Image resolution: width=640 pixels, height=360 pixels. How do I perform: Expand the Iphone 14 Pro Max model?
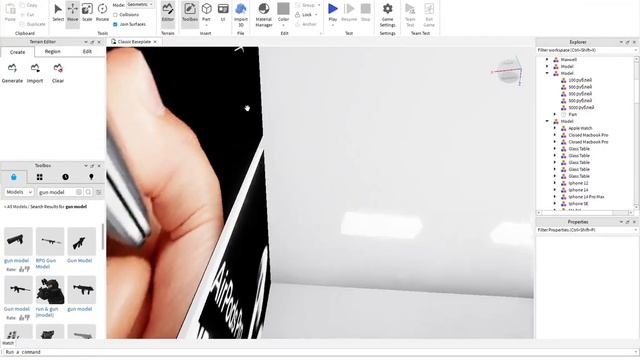point(555,197)
